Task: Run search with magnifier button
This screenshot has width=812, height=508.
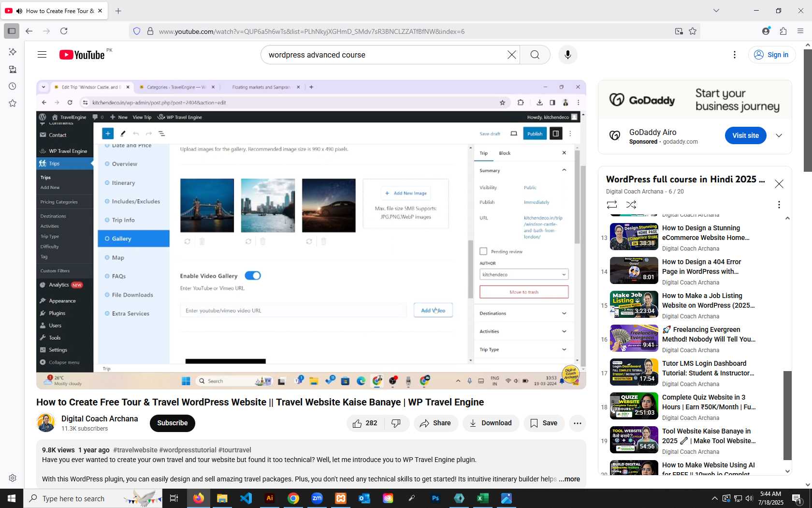Action: [x=535, y=55]
